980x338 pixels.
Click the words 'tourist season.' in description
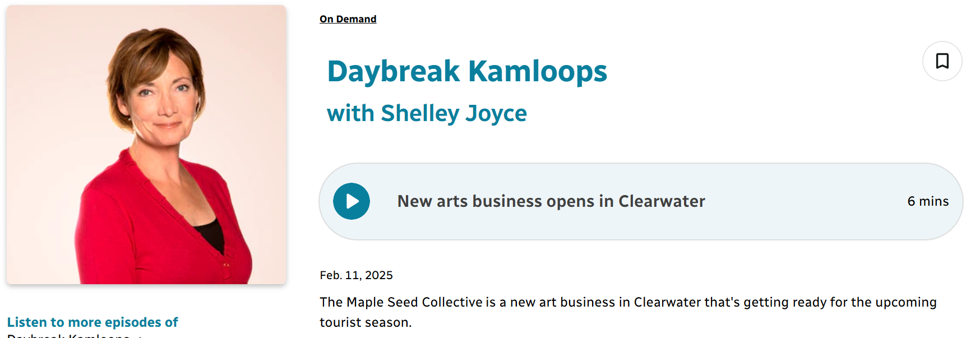pos(366,322)
